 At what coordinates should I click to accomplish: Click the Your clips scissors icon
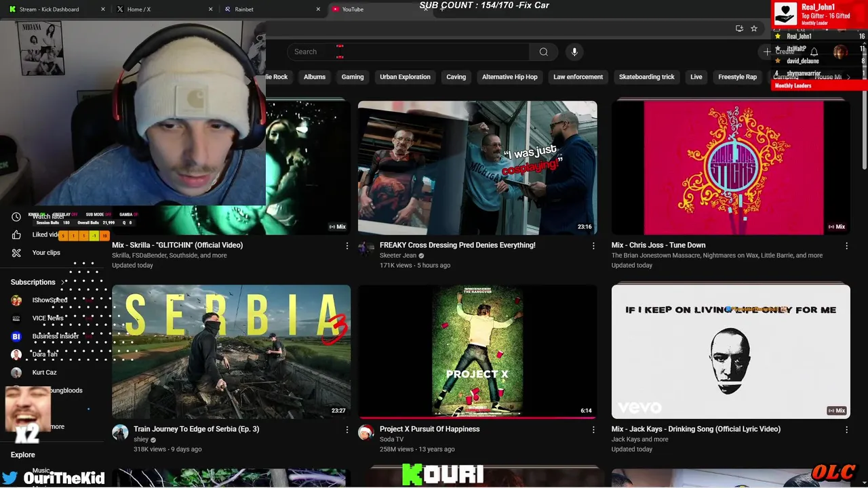click(x=16, y=253)
